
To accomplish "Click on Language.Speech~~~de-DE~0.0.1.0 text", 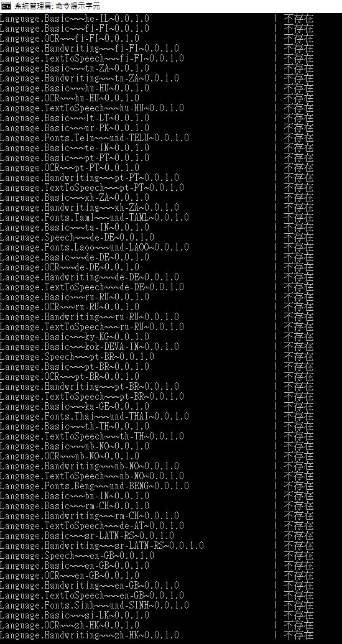I will click(x=77, y=237).
